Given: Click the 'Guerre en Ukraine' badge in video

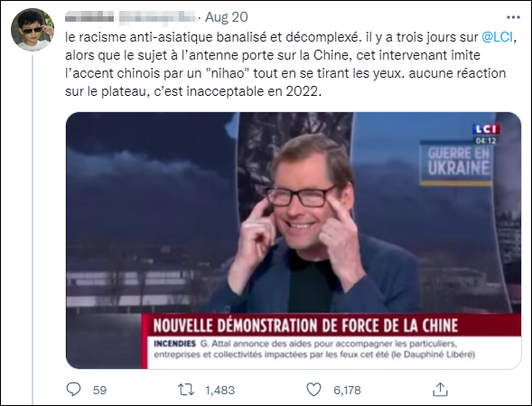Looking at the screenshot, I should [456, 164].
